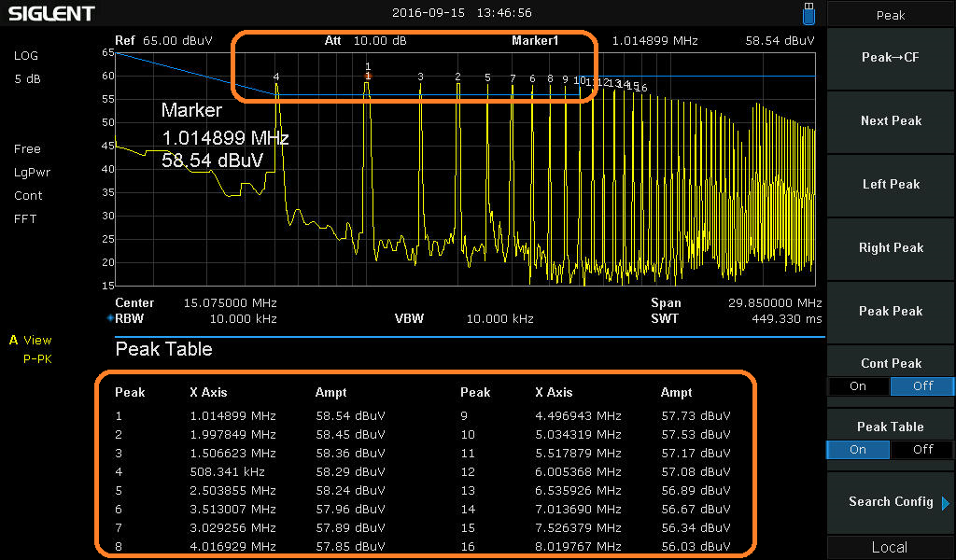This screenshot has height=560, width=956.
Task: Click the blue diamond beside RBW
Action: [110, 318]
